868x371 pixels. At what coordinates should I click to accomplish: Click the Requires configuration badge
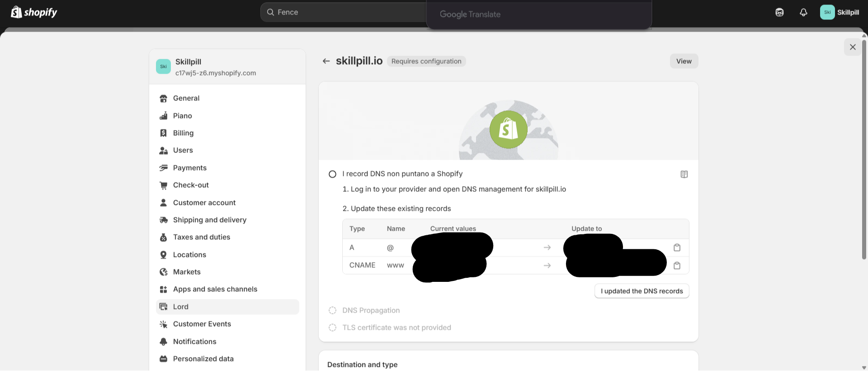click(426, 61)
